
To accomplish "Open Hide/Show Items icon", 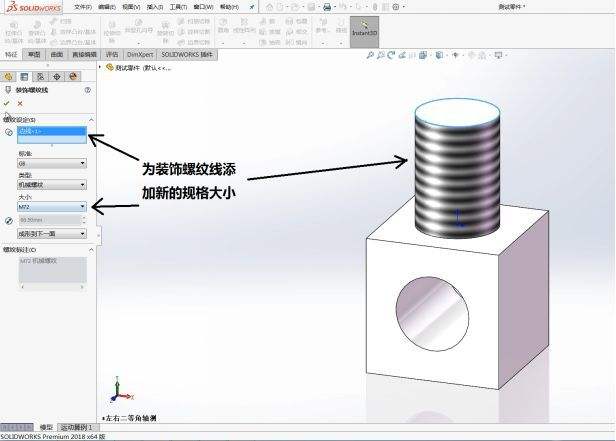I will tap(456, 55).
